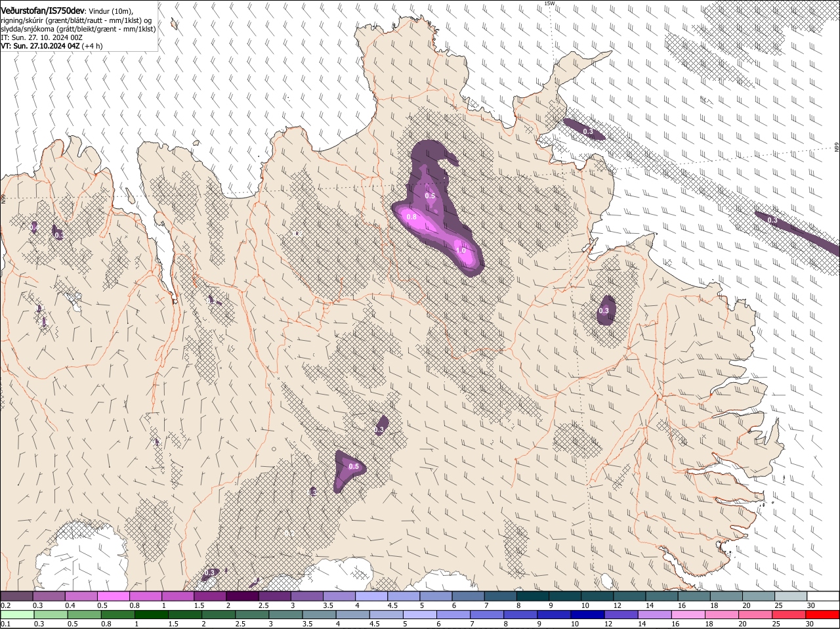Select the 14 swatch in the upper legend row
The width and height of the screenshot is (840, 629).
point(660,596)
